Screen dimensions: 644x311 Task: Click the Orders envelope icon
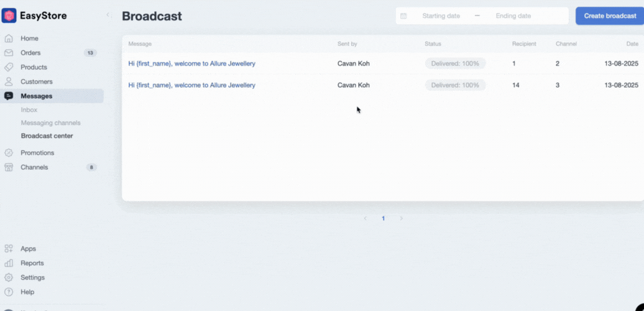click(9, 53)
